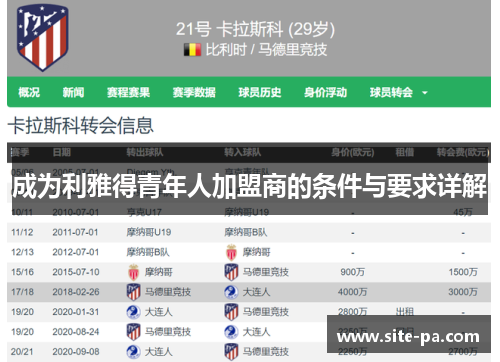Click the 转出球队 column header

145,152
